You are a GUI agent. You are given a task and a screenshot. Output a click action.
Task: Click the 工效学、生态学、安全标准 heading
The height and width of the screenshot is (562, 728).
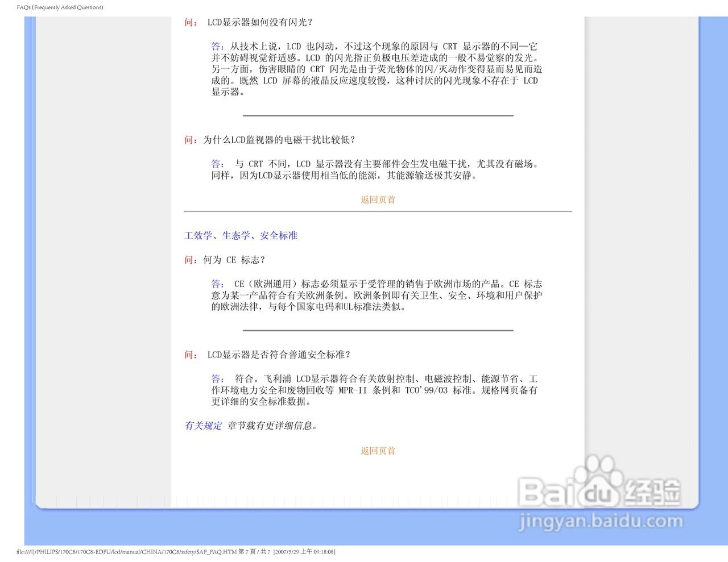coord(241,236)
